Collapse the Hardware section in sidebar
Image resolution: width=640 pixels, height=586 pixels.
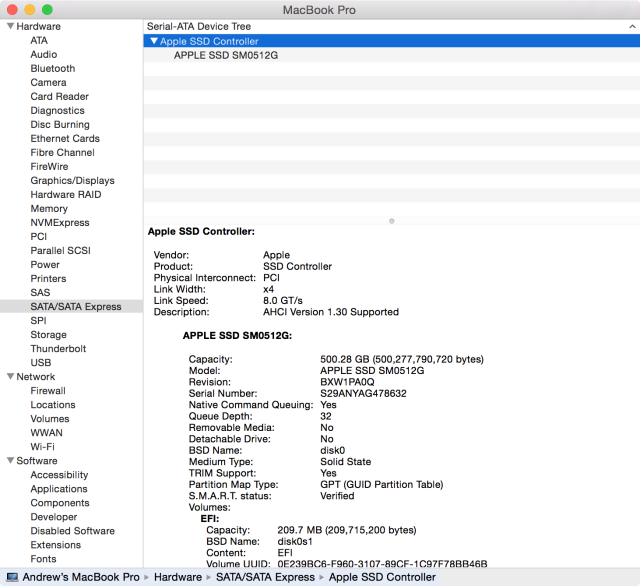(11, 26)
